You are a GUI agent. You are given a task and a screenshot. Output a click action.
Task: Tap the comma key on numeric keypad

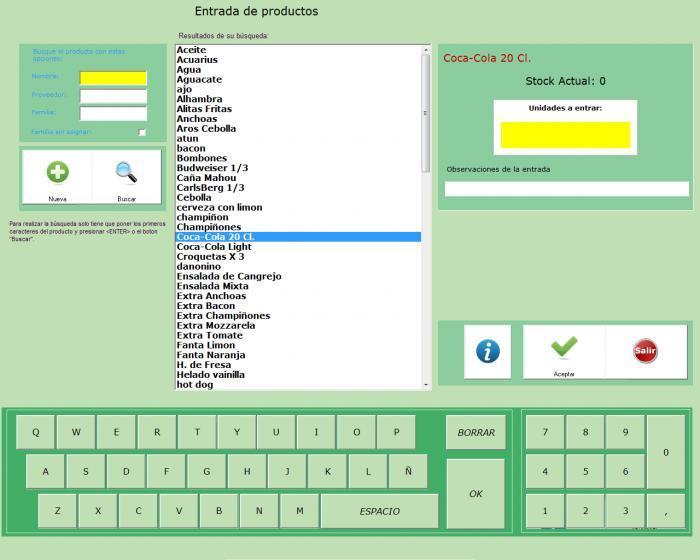pos(666,511)
